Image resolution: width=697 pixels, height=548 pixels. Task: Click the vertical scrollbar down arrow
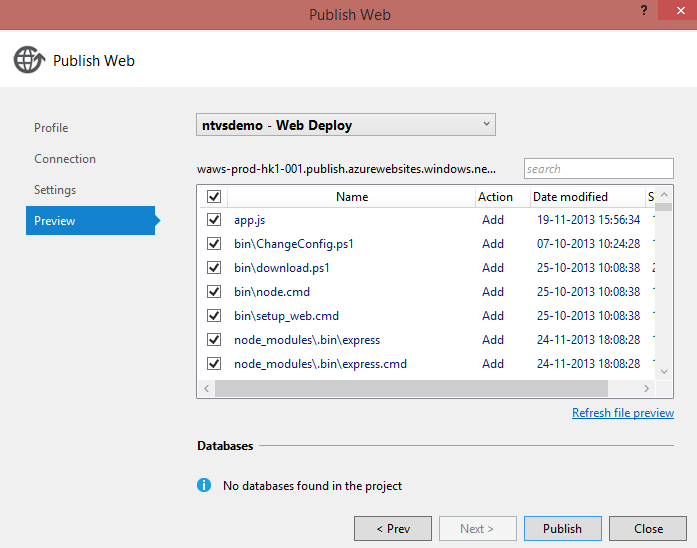pos(664,372)
